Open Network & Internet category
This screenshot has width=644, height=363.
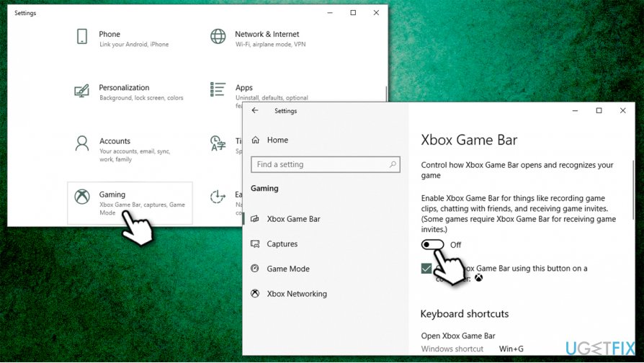click(x=267, y=34)
